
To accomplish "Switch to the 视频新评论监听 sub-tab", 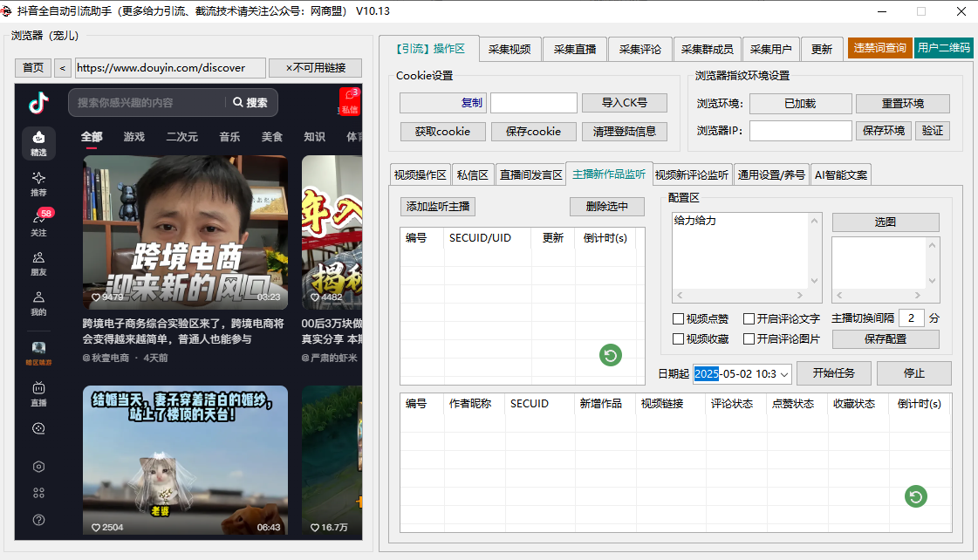I will click(x=691, y=175).
